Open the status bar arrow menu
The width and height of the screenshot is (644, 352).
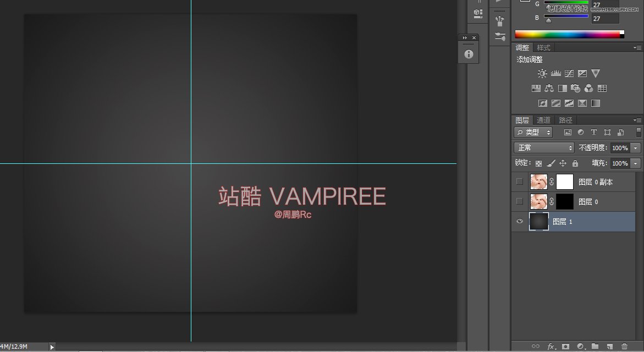52,347
